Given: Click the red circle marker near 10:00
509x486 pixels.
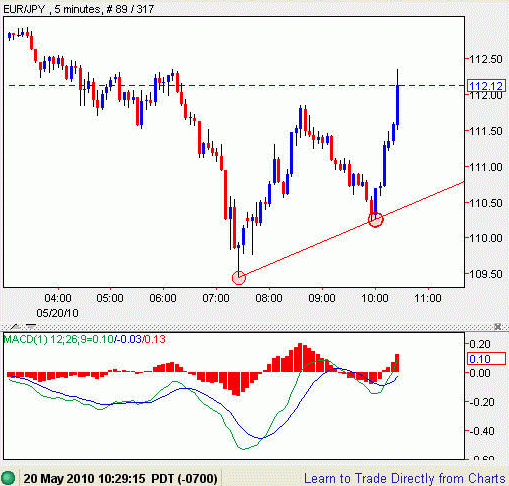Looking at the screenshot, I should pos(376,219).
